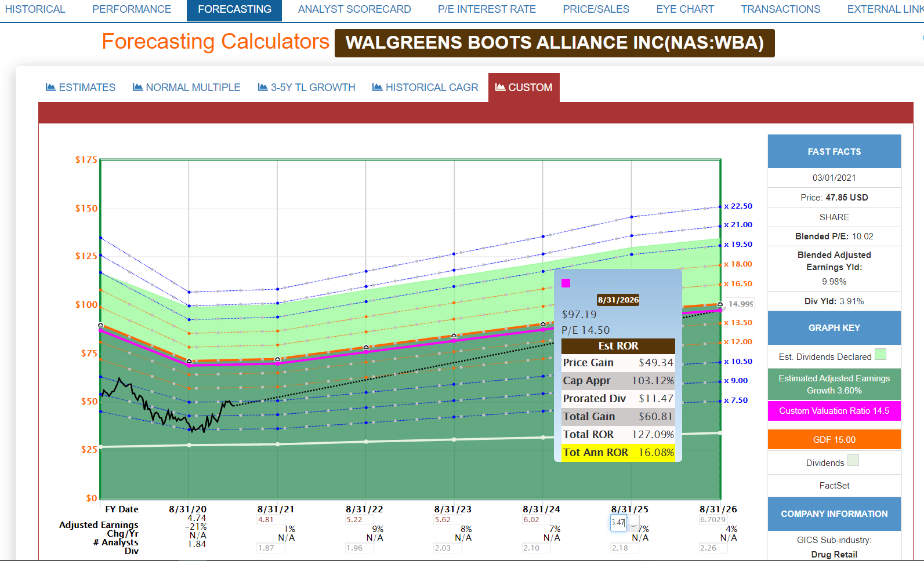Screen dimensions: 924x561
Task: Switch to the PRICE/SALES view
Action: [596, 9]
